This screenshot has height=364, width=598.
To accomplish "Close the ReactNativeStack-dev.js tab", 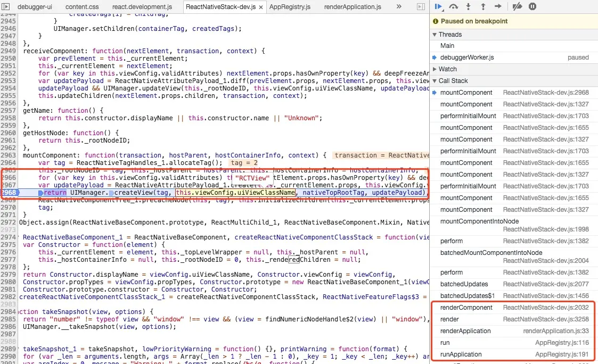I will click(261, 7).
